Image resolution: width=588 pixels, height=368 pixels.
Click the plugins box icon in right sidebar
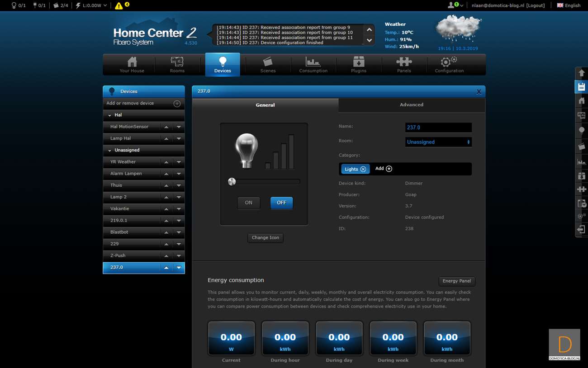(582, 175)
